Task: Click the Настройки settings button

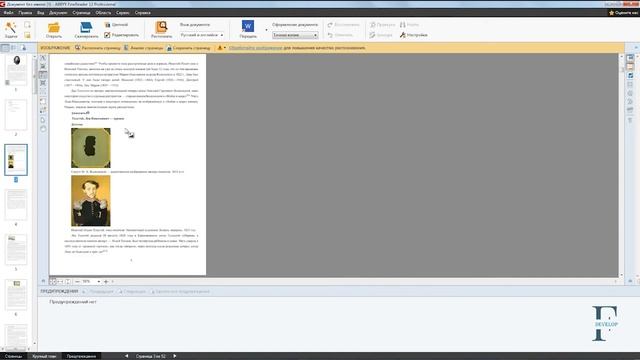Action: point(413,35)
